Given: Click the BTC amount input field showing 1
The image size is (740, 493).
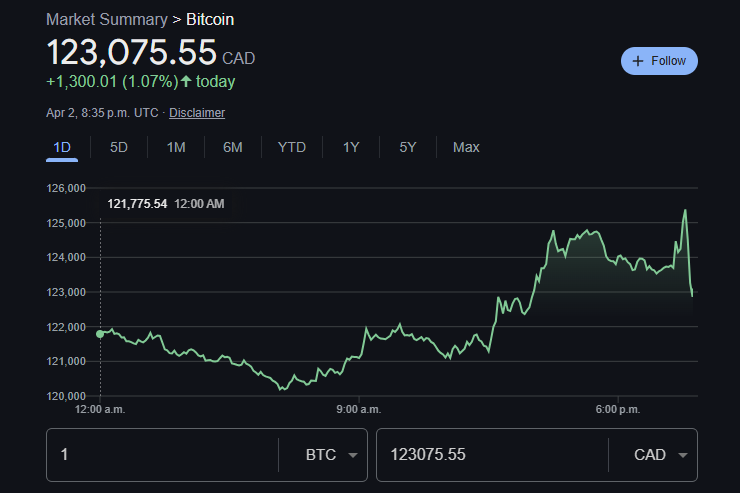Looking at the screenshot, I should [x=162, y=455].
